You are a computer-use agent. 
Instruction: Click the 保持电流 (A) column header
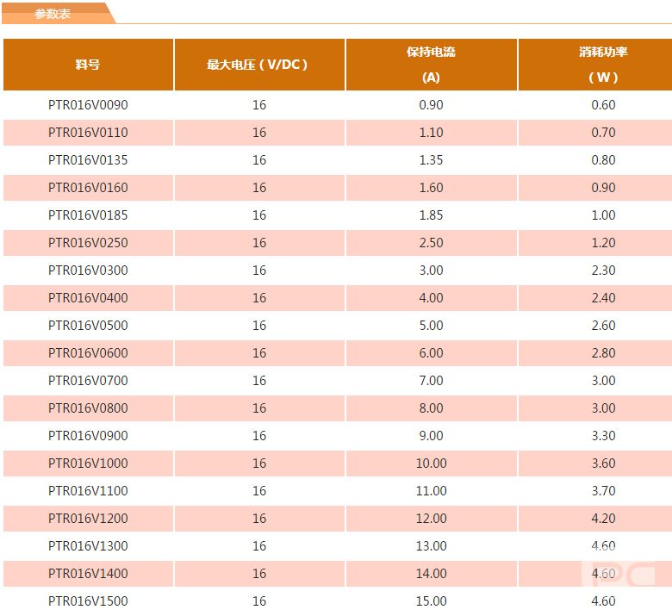click(x=431, y=65)
